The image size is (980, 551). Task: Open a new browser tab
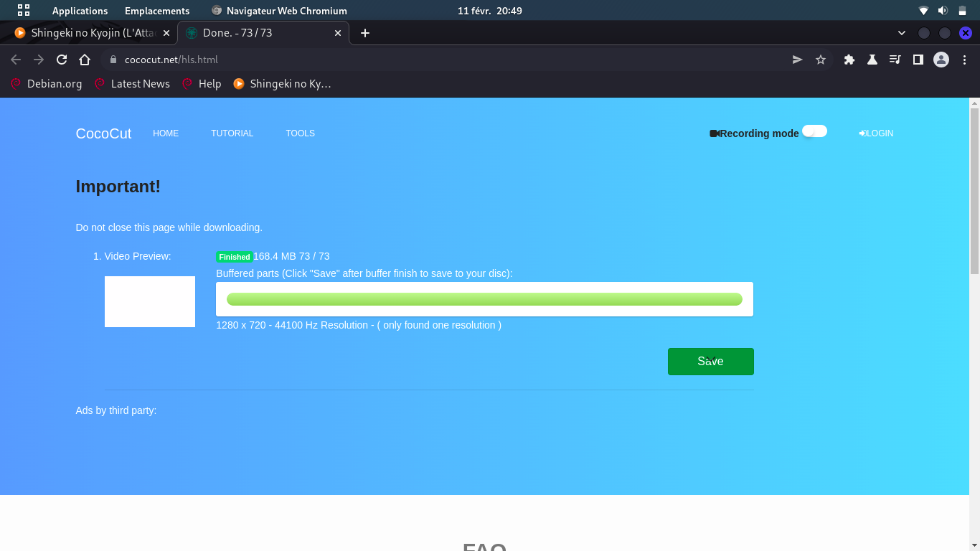pyautogui.click(x=365, y=33)
